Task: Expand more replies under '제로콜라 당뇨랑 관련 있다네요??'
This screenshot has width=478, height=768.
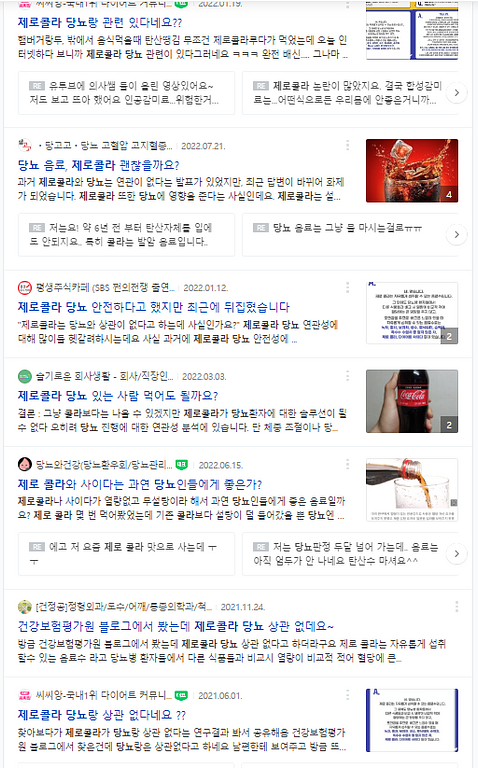Action: [x=456, y=93]
